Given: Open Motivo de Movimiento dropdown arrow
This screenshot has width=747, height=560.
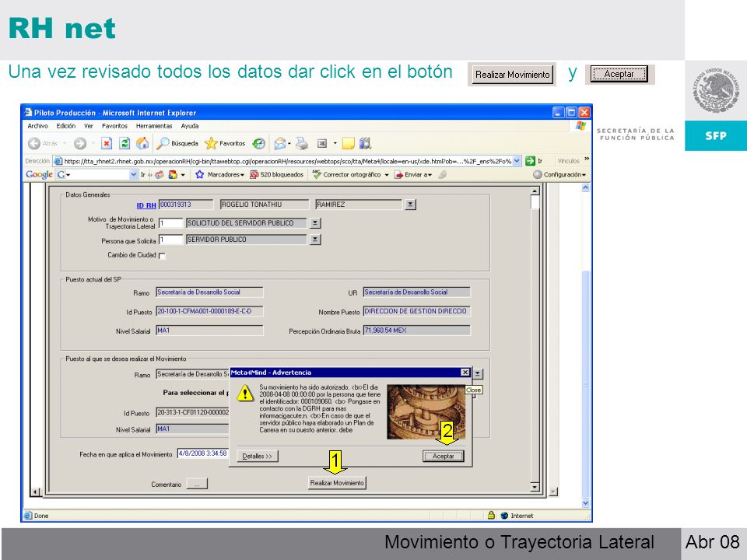Looking at the screenshot, I should [315, 223].
